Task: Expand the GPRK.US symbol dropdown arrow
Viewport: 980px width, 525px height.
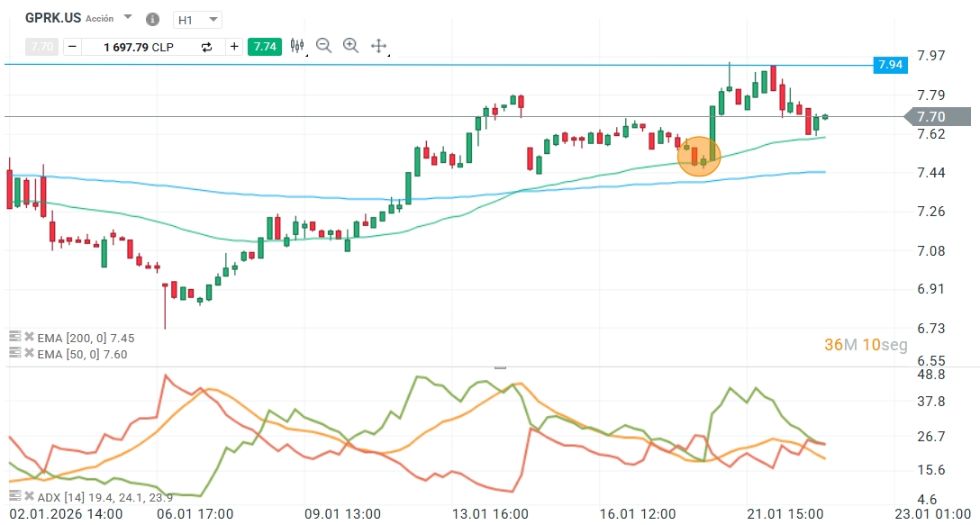Action: pos(127,18)
